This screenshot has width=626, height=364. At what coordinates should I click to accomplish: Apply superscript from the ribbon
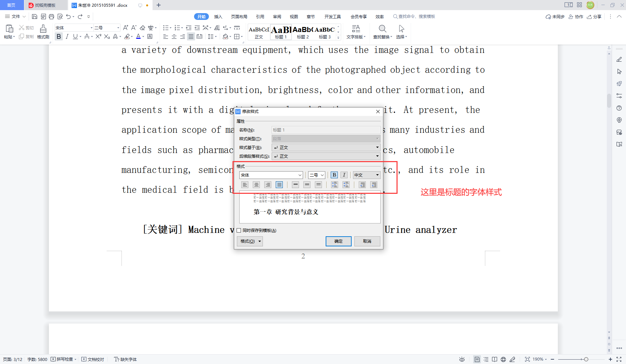click(x=98, y=36)
